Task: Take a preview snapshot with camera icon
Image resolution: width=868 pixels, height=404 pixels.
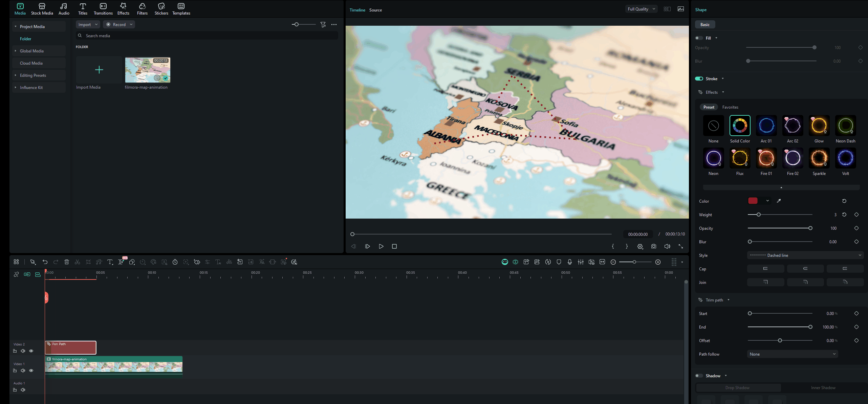Action: point(653,246)
